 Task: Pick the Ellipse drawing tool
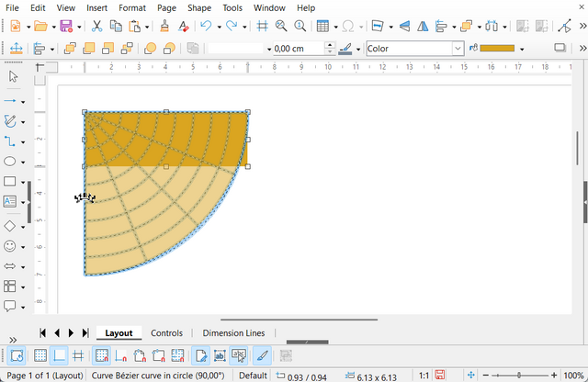[x=11, y=162]
